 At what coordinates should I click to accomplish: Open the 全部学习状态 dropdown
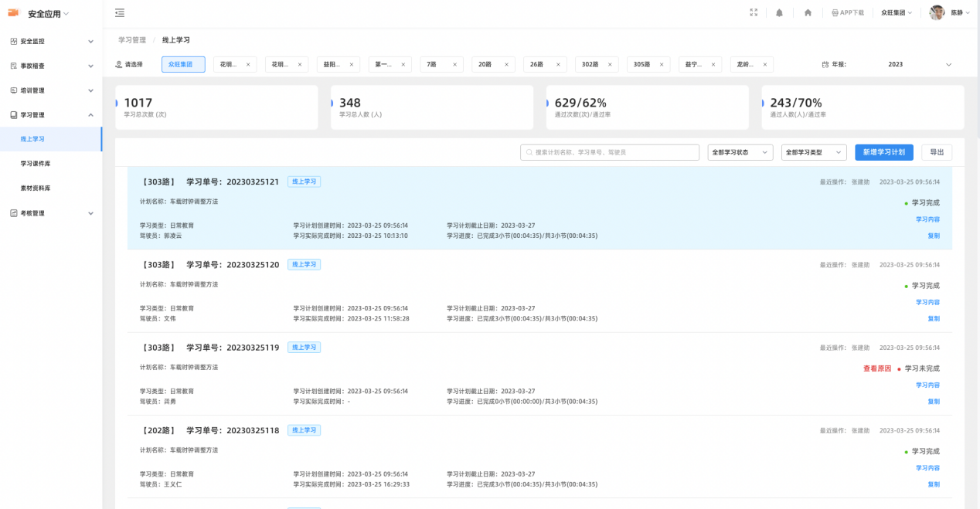pyautogui.click(x=740, y=153)
